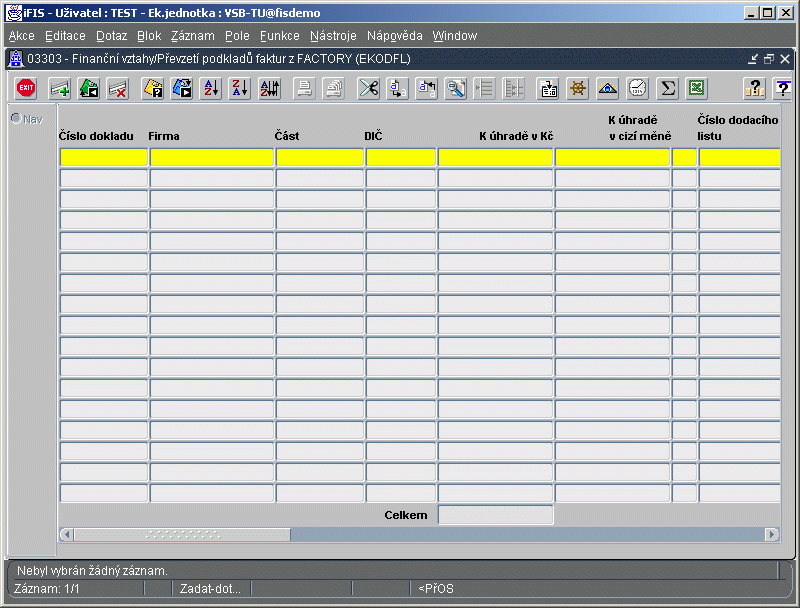Click the multiple printers icon
Viewport: 800px width, 608px height.
[334, 88]
